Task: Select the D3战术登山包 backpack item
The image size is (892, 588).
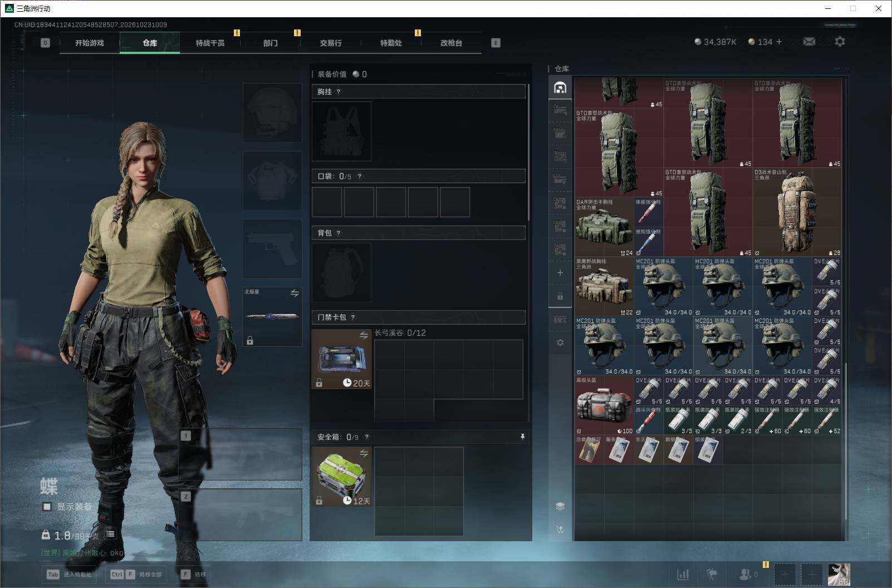Action: click(797, 212)
